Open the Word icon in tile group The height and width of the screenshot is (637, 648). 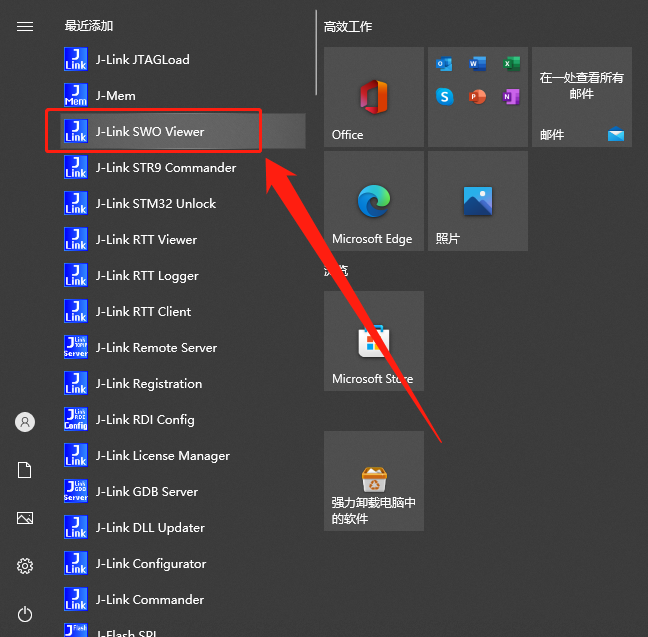click(477, 64)
